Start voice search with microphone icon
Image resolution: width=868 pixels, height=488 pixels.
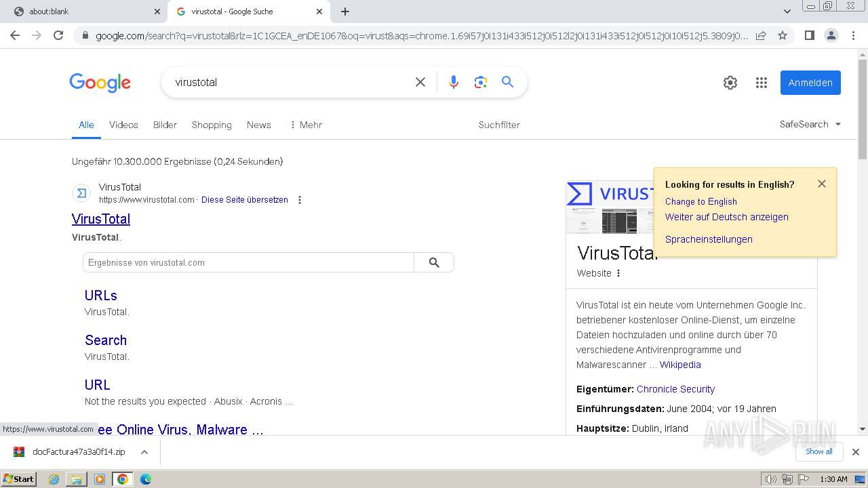point(454,82)
